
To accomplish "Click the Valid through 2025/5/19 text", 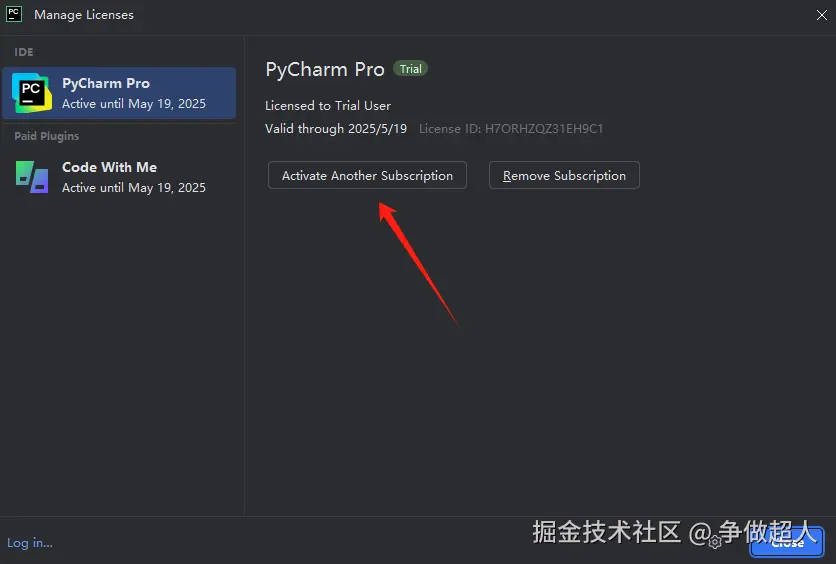I will click(336, 128).
